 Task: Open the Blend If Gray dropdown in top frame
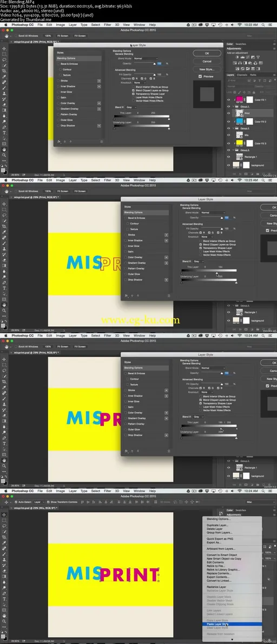(131, 107)
